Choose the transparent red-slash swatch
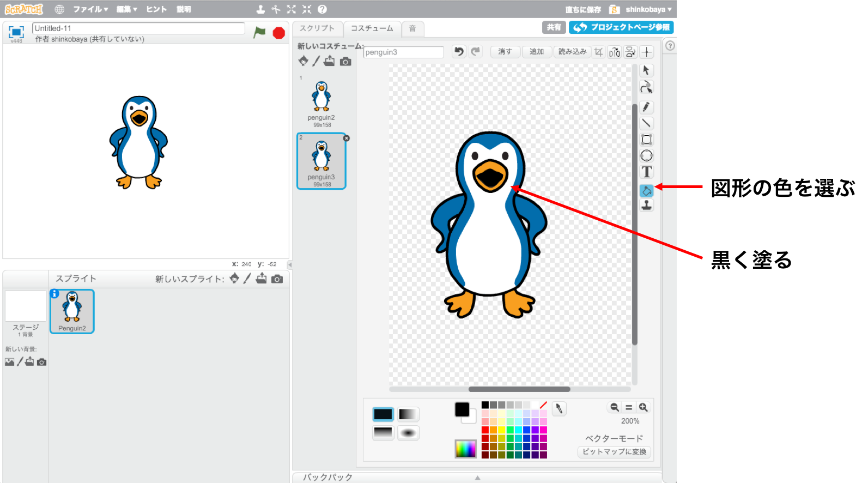Image resolution: width=868 pixels, height=483 pixels. (x=543, y=405)
